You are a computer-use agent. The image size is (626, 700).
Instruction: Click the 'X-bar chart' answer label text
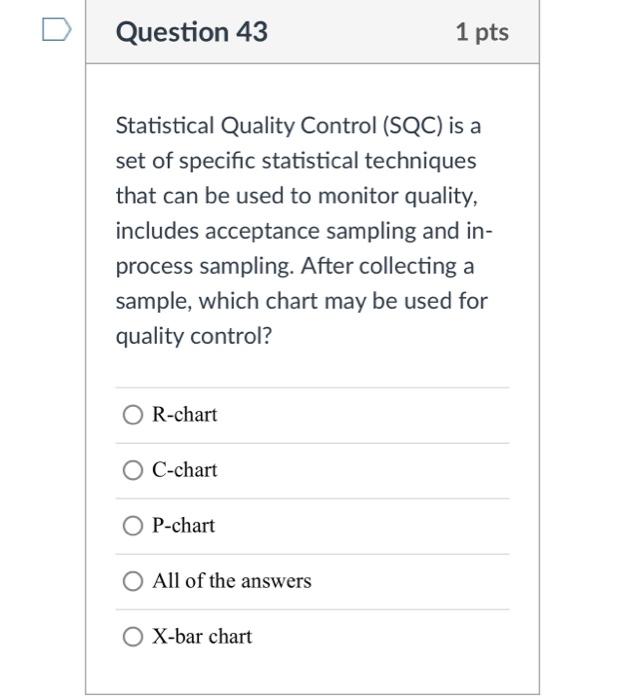coord(202,636)
